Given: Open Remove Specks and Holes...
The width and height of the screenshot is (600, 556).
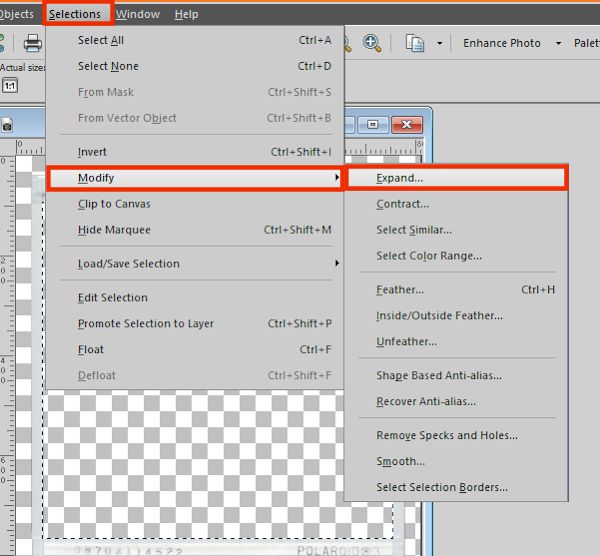Looking at the screenshot, I should 456,435.
